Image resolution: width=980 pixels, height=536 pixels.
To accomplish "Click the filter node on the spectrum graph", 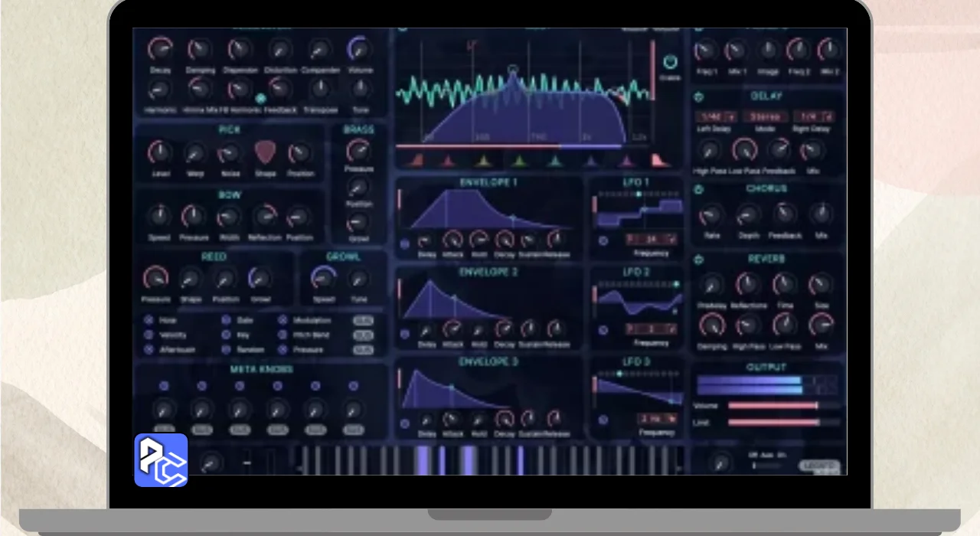I will pos(512,70).
